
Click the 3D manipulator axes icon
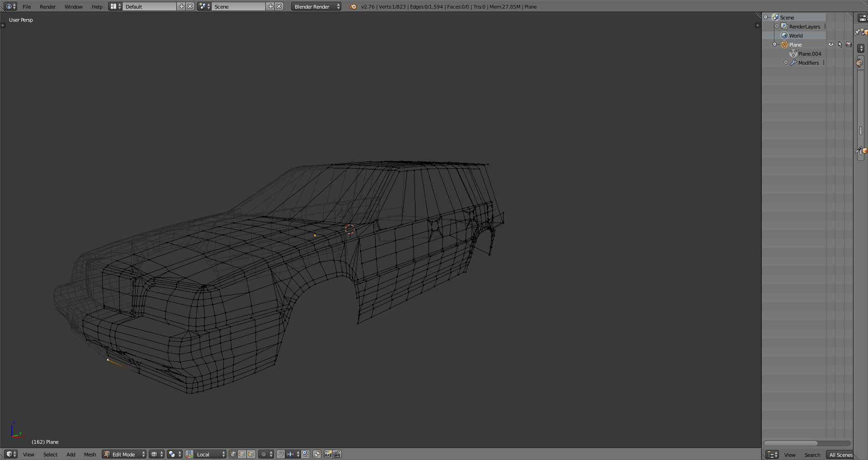tap(190, 454)
